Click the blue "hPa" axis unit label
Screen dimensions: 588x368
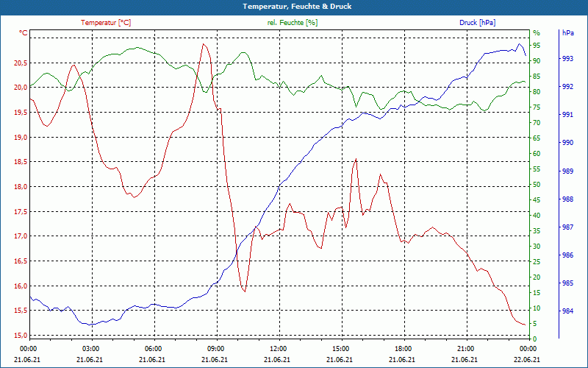[568, 33]
